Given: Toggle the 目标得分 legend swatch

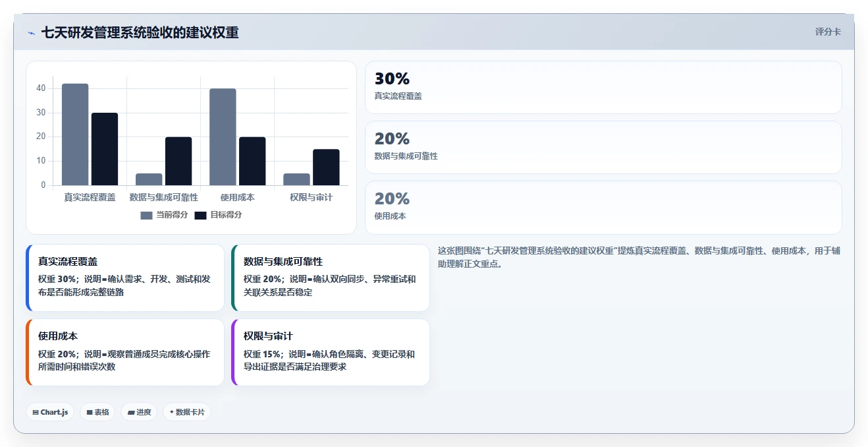Looking at the screenshot, I should [200, 216].
